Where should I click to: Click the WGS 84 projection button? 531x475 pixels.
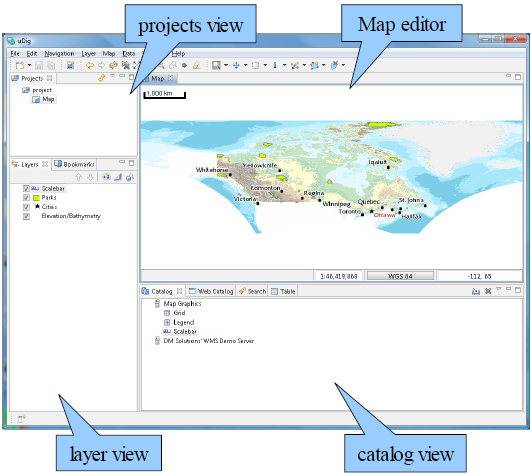(x=400, y=276)
